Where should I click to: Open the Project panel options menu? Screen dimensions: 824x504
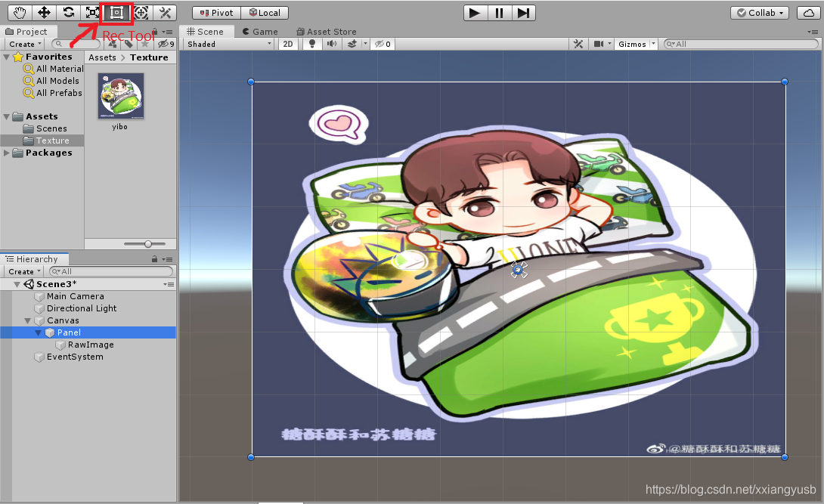(x=168, y=32)
